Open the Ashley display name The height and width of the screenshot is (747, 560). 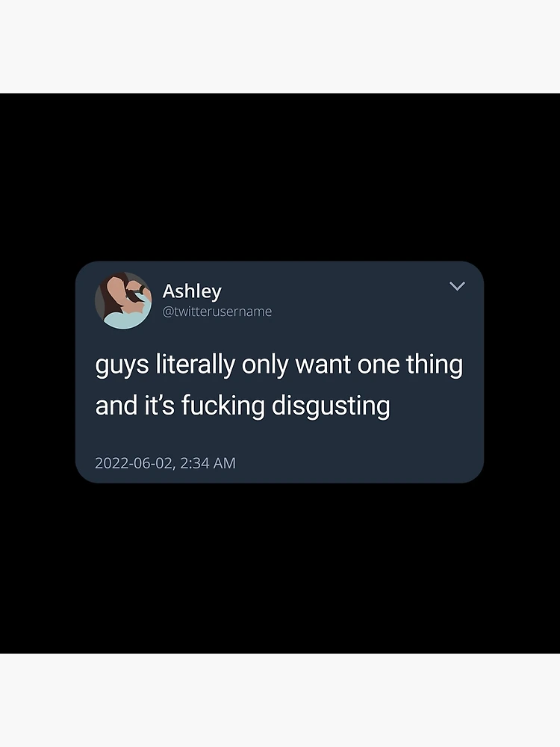[192, 291]
